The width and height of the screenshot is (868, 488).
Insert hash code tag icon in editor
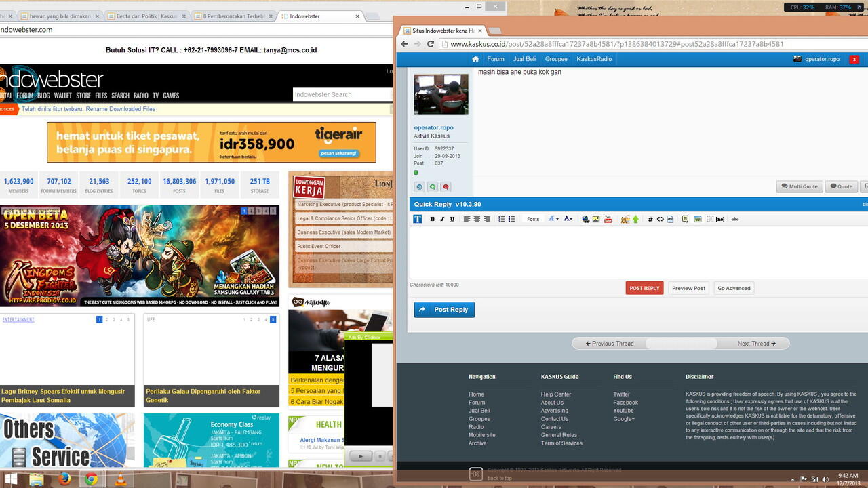click(650, 219)
